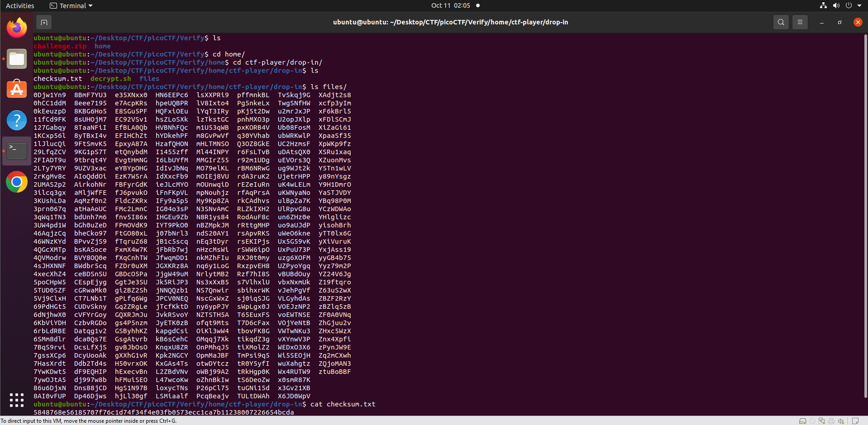Click the VM hard disk status icon
Screen dimensions: 868x425
pyautogui.click(x=802, y=421)
